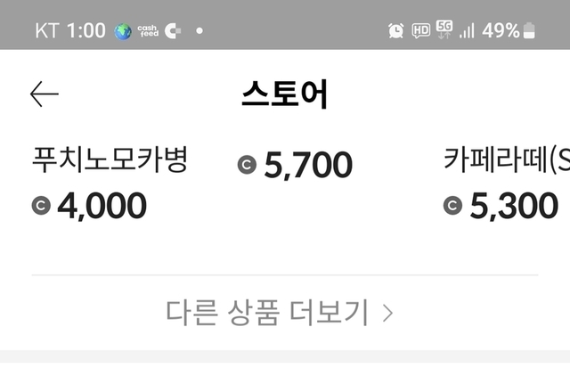Tap the back arrow in the header
Viewport: 570px width, 392px height.
click(x=44, y=94)
